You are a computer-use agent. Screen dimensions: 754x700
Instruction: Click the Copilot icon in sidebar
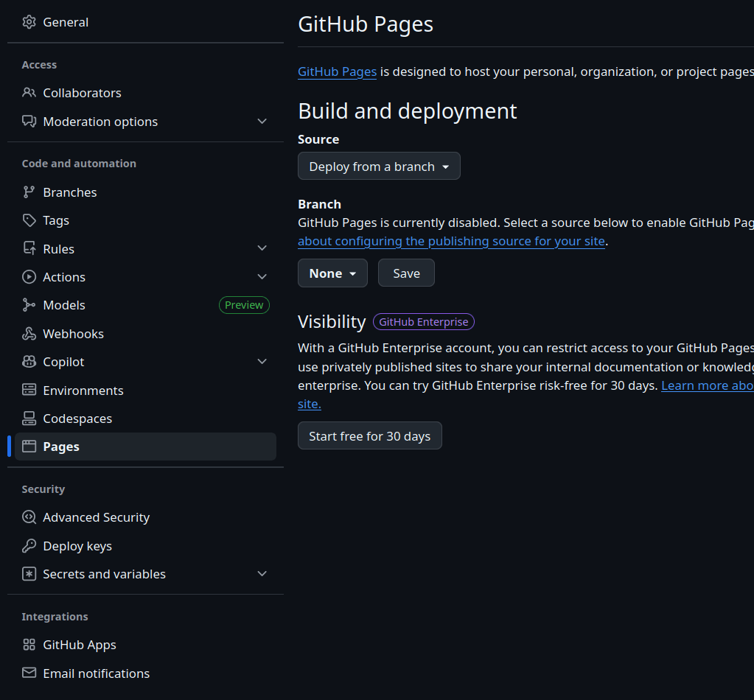(x=29, y=362)
